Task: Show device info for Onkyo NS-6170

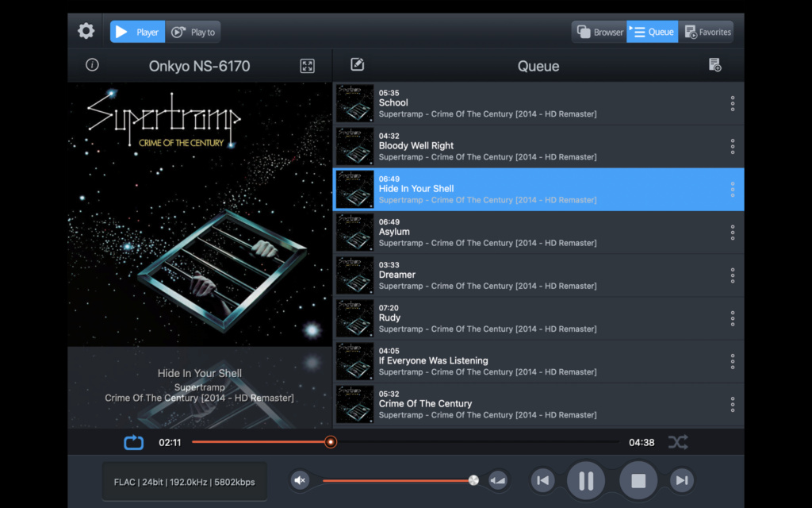Action: point(92,65)
